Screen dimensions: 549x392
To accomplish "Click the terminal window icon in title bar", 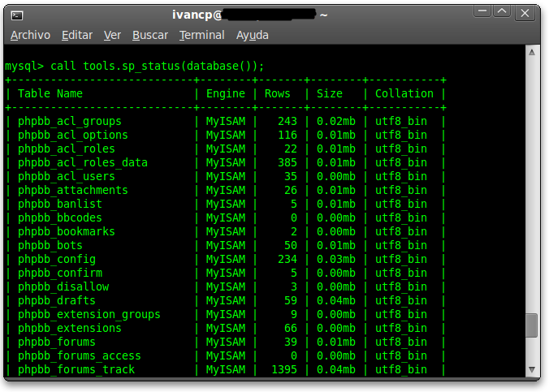I will coord(17,15).
